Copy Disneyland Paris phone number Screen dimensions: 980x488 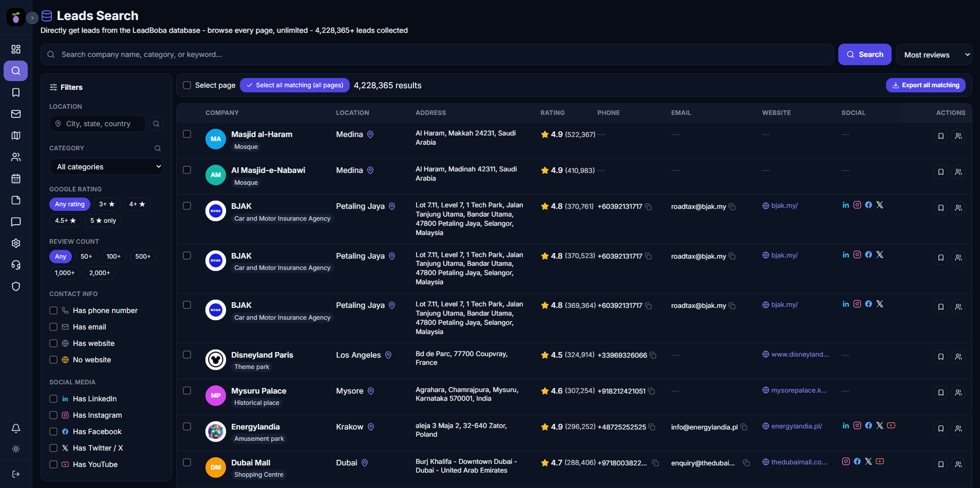(x=653, y=355)
